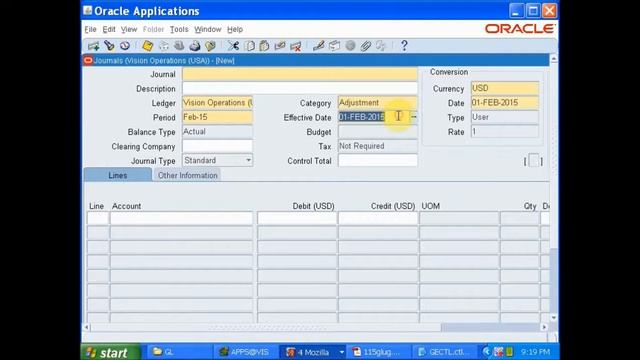640x360 pixels.
Task: Click the Translations globe toolbar icon
Action: pyautogui.click(x=350, y=46)
